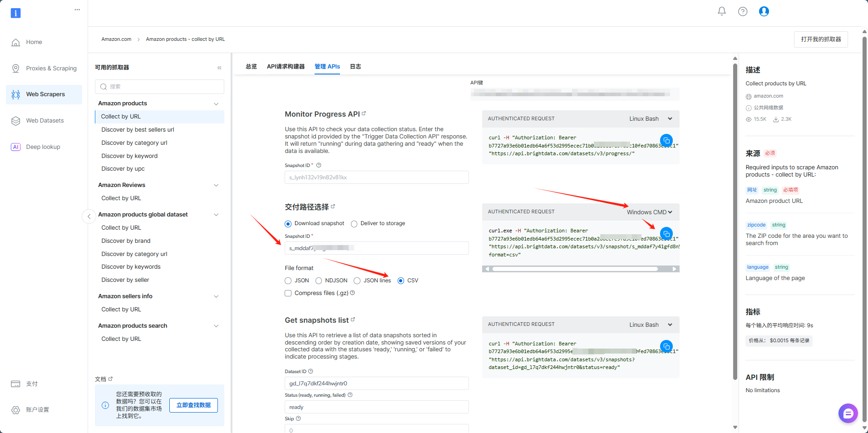Image resolution: width=868 pixels, height=433 pixels.
Task: Collapse the Amazon sellers info group
Action: (216, 296)
